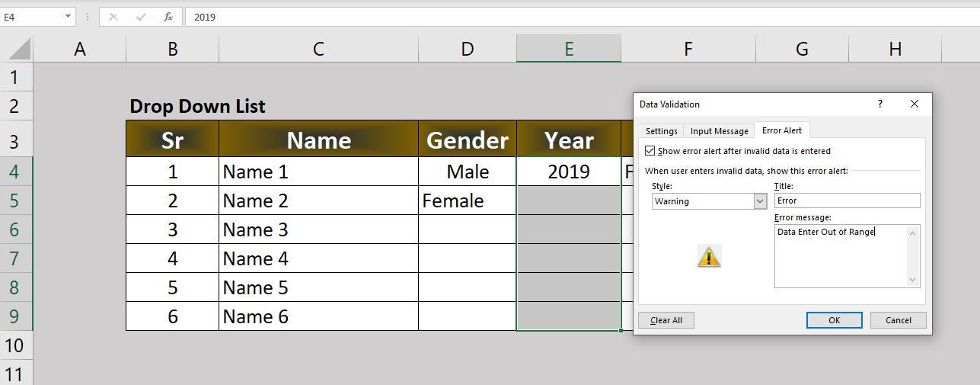Click the formula bar cancel X icon

(113, 17)
